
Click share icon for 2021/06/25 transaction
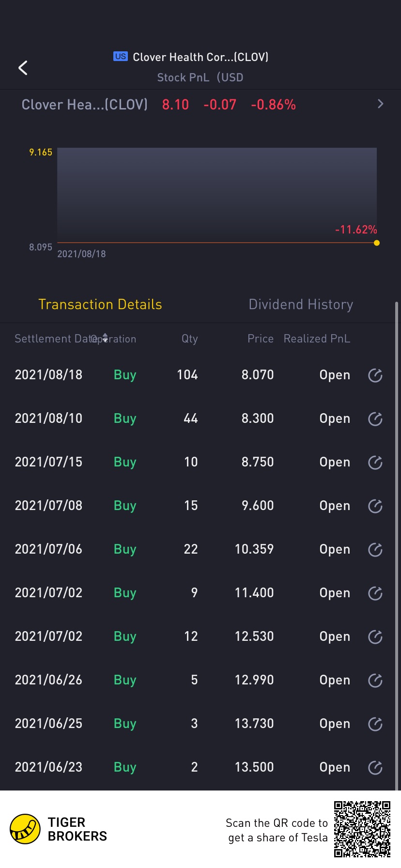(x=375, y=724)
